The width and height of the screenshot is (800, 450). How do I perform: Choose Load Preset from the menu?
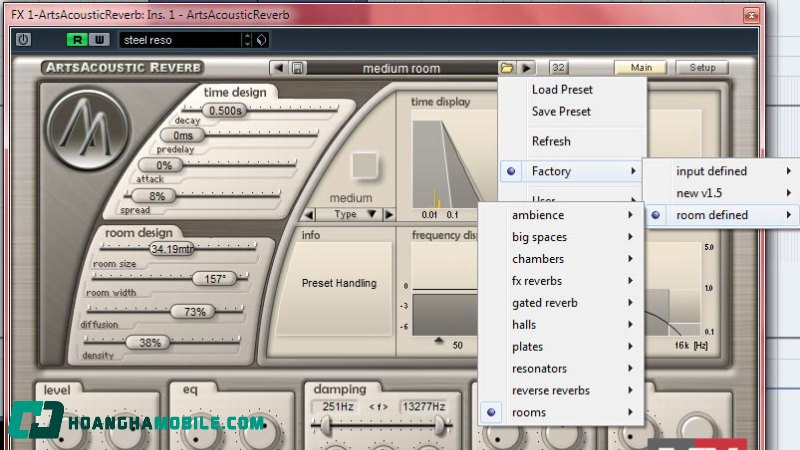(x=562, y=90)
